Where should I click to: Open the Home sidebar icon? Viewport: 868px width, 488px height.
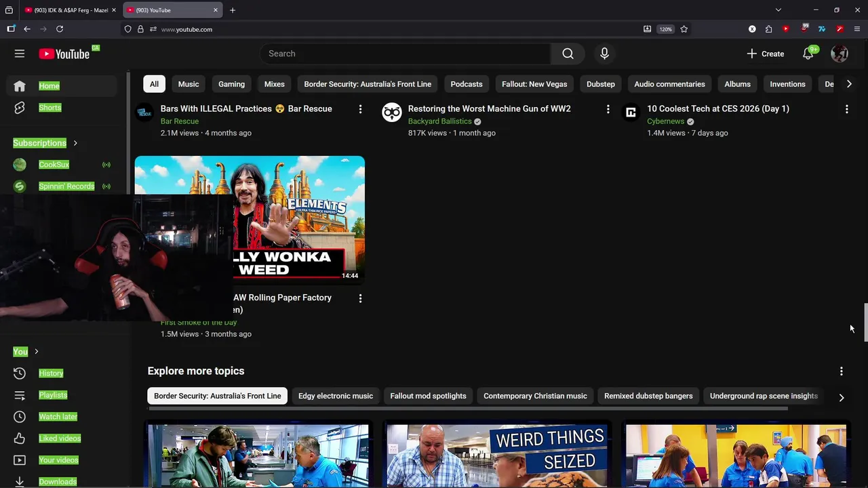click(x=20, y=86)
